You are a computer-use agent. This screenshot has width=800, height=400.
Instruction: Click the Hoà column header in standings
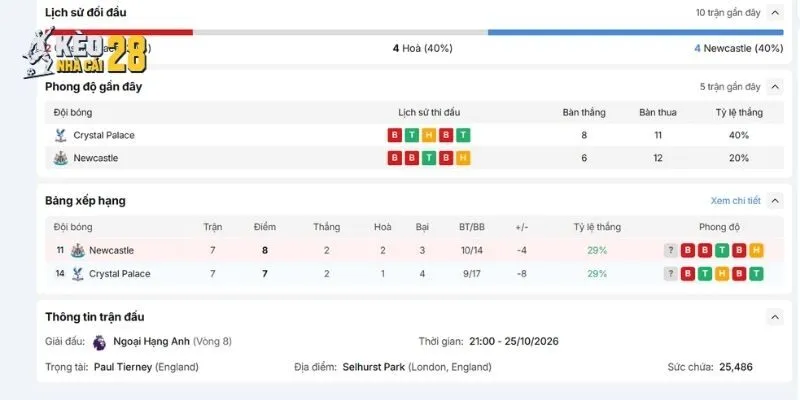point(383,227)
